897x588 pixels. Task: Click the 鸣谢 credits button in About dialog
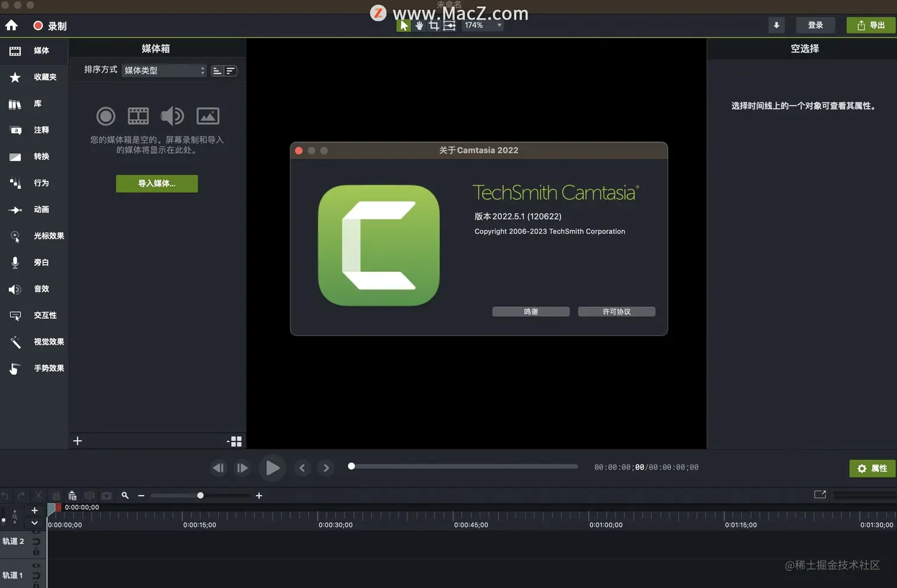point(531,312)
